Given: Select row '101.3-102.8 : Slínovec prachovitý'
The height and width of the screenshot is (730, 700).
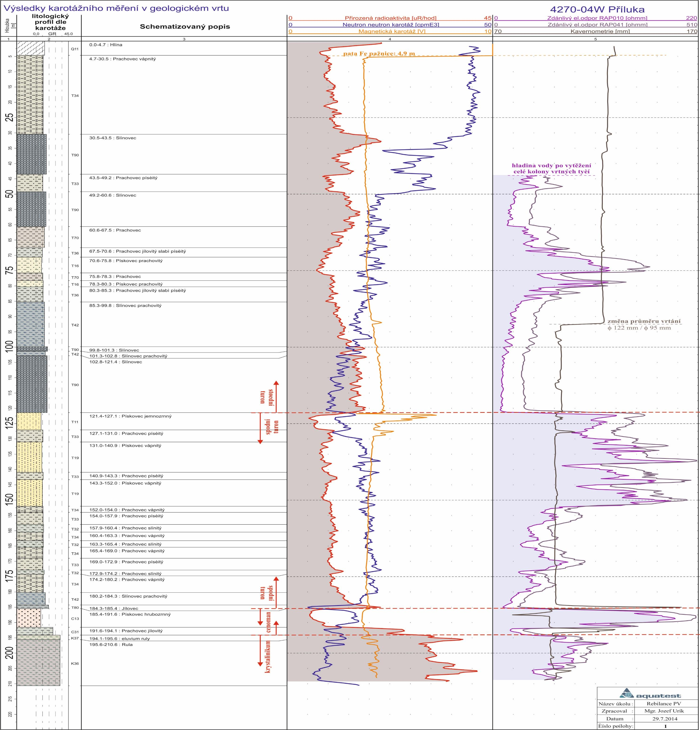Looking at the screenshot, I should pos(128,356).
